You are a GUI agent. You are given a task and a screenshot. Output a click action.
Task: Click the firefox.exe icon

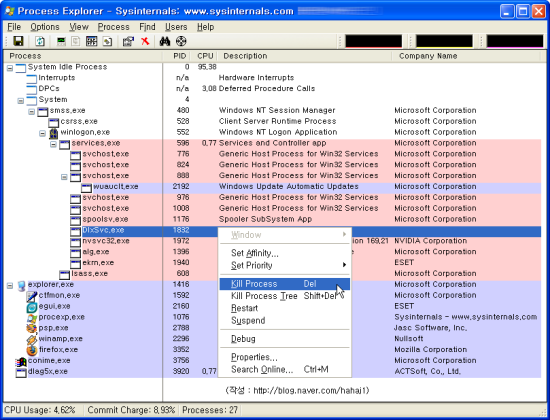[32, 351]
